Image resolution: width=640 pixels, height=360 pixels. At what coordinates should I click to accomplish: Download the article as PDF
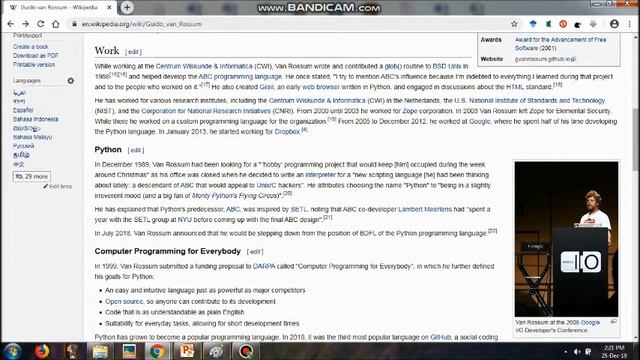(36, 56)
